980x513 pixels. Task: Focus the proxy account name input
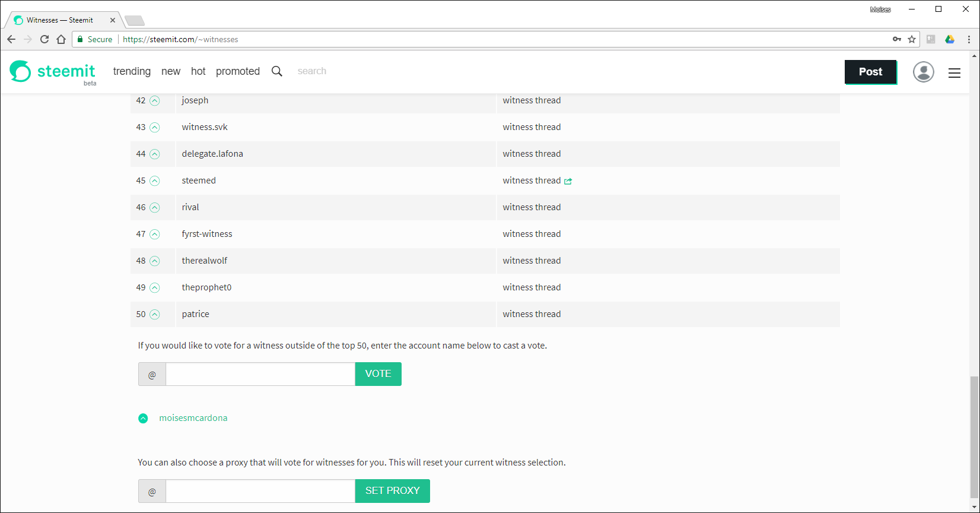pos(260,491)
